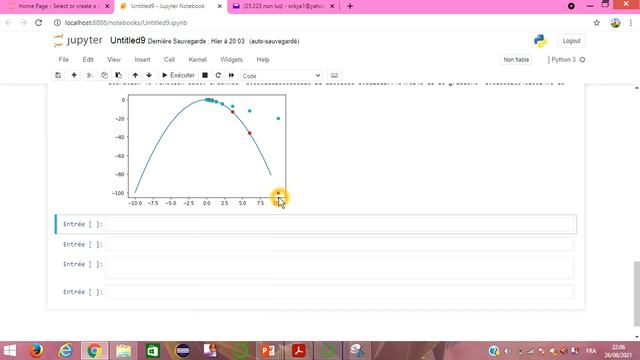This screenshot has height=360, width=640.
Task: Click the browser address bar URL
Action: point(126,23)
